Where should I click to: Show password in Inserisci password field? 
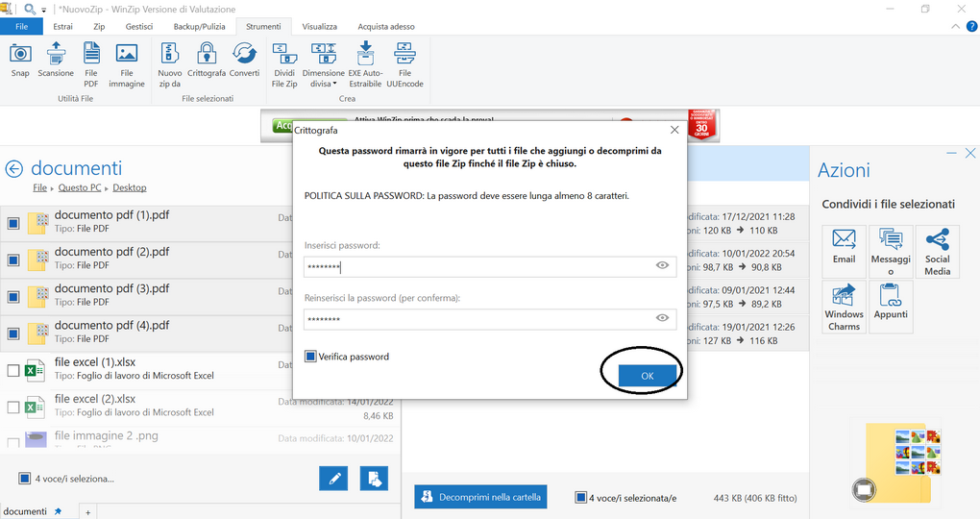(x=662, y=266)
